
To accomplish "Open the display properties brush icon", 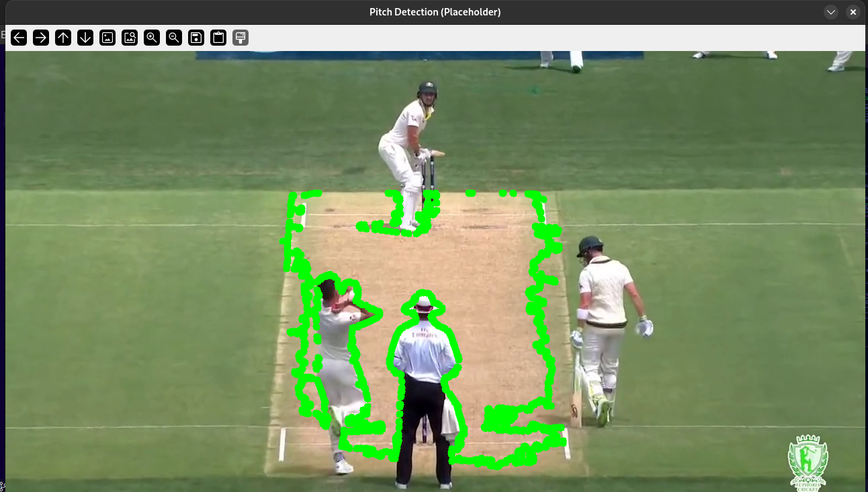I will point(241,38).
